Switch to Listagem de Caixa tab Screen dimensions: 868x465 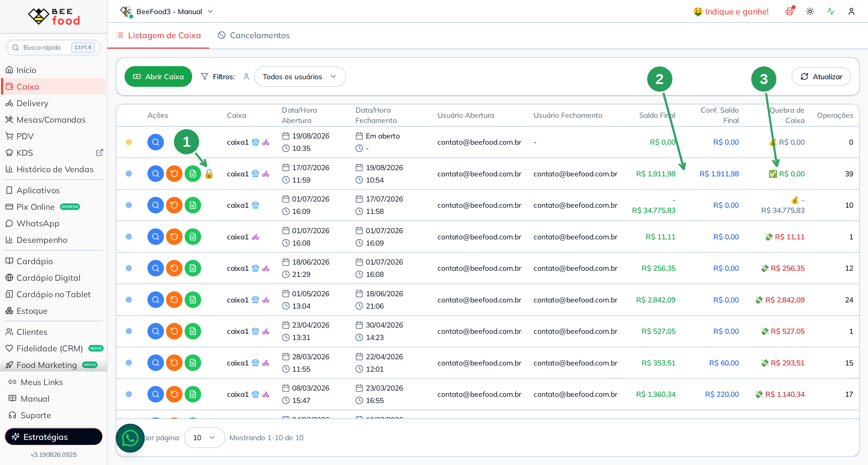[x=158, y=35]
